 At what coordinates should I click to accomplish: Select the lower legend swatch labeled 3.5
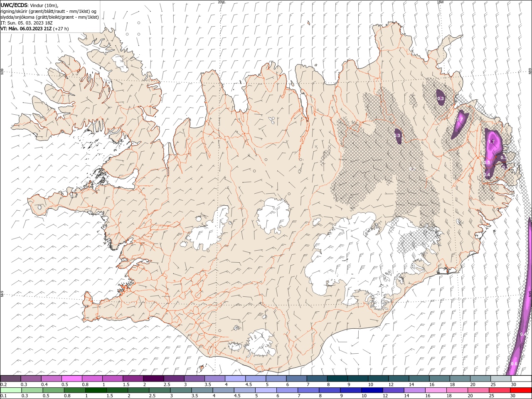(x=202, y=390)
